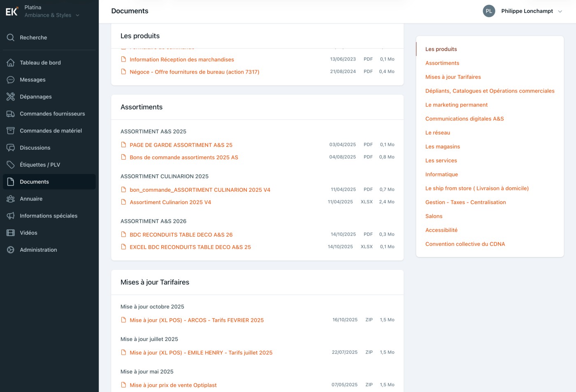Click the Informations spéciales megaphone icon

pos(11,216)
